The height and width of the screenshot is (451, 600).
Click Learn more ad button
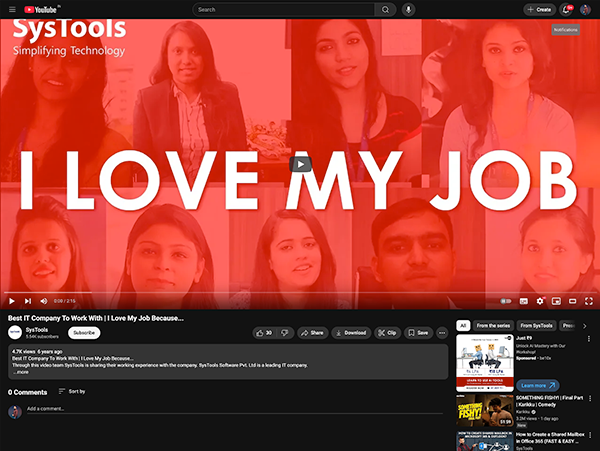coord(538,385)
